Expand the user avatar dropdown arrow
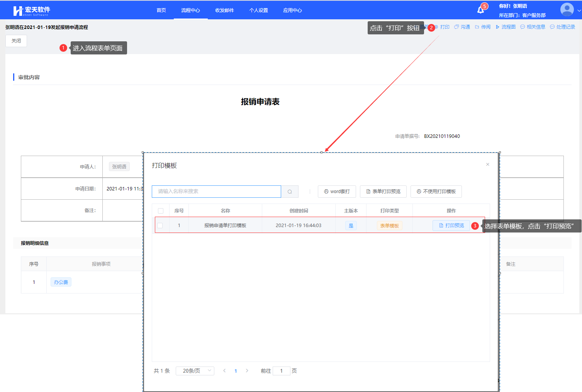The width and height of the screenshot is (582, 392). [x=579, y=10]
